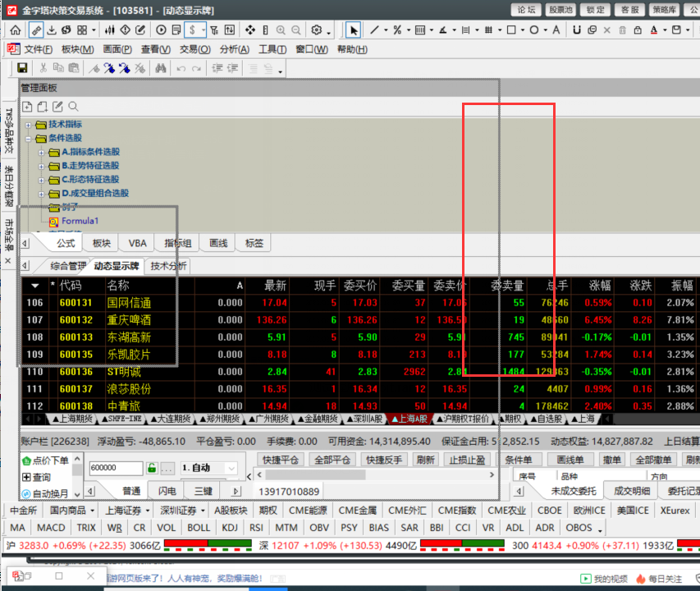Click the zoom in magnifier toolbar icon
Viewport: 700px width, 591px height.
(x=281, y=30)
